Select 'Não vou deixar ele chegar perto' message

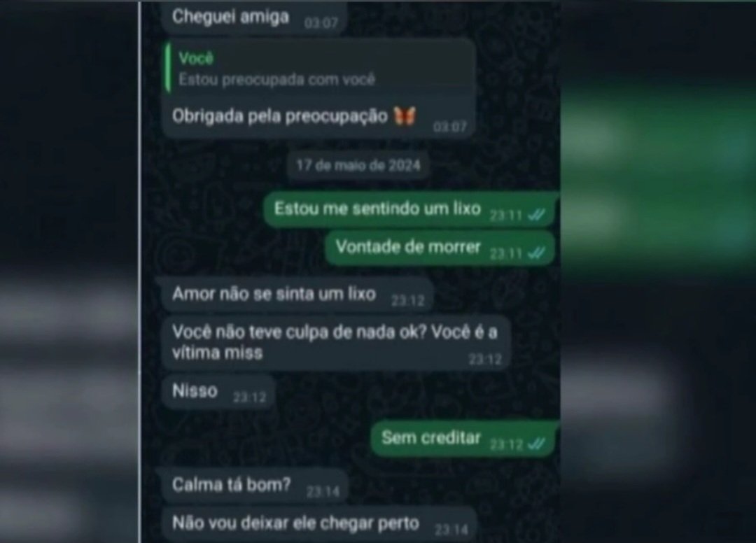pyautogui.click(x=319, y=524)
